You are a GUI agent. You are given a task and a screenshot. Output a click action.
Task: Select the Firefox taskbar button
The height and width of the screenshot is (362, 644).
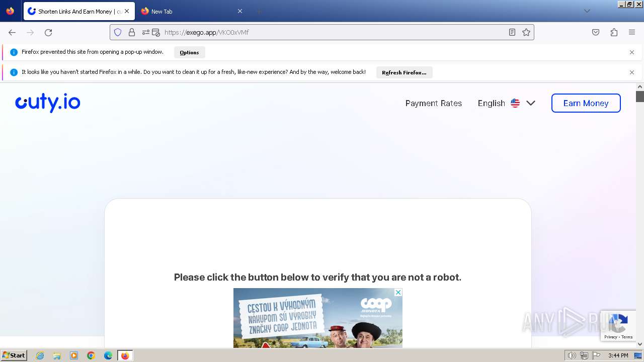coord(125,355)
